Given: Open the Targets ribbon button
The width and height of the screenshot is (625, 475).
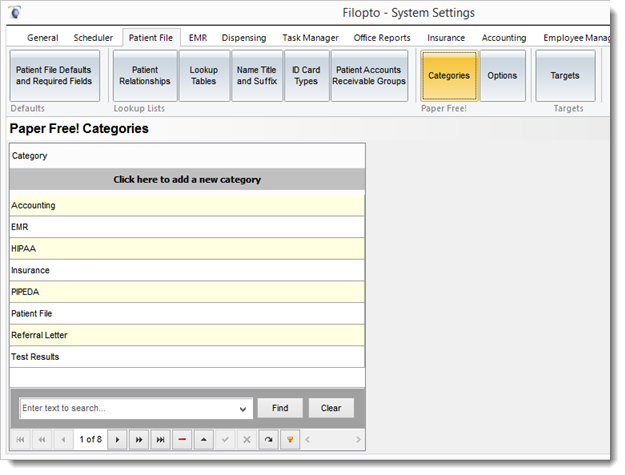Looking at the screenshot, I should (565, 76).
